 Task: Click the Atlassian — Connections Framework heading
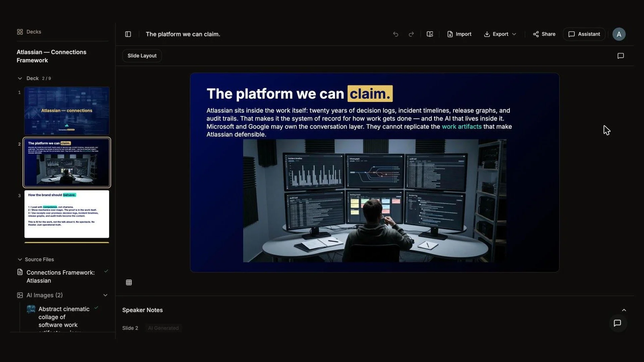point(51,56)
